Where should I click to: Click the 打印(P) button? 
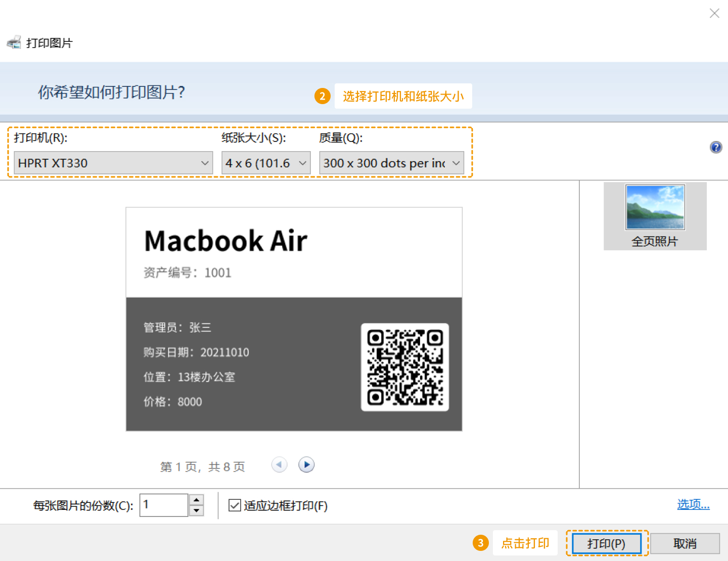point(607,543)
